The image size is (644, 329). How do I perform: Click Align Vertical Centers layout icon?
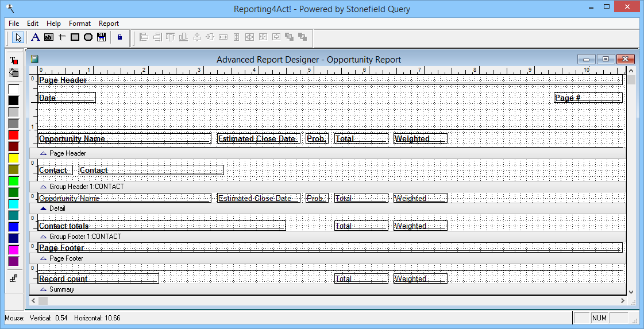point(196,37)
